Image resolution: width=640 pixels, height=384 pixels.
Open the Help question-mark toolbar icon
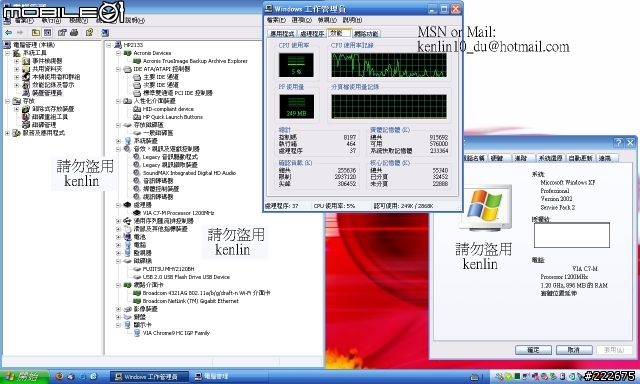(x=89, y=32)
